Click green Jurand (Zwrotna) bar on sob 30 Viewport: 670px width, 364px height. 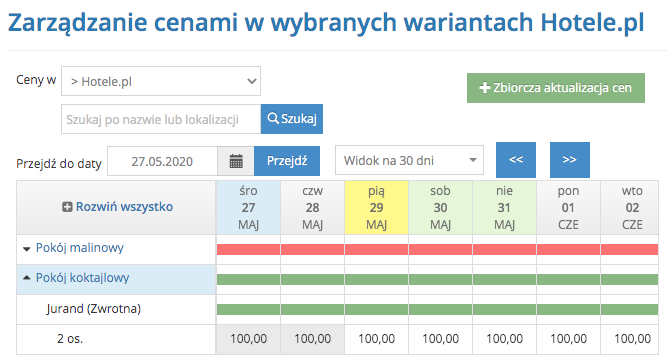pos(441,309)
